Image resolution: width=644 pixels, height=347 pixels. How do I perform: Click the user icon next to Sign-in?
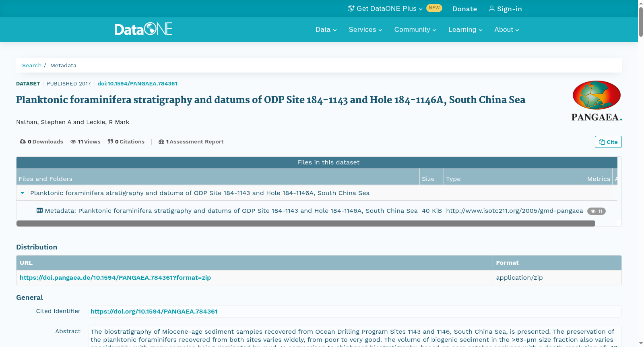(x=491, y=8)
